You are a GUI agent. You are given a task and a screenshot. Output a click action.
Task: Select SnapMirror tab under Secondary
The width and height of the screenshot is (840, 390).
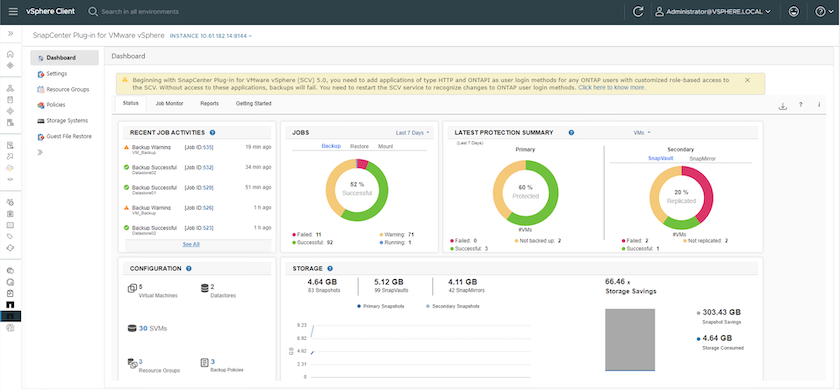click(x=702, y=159)
